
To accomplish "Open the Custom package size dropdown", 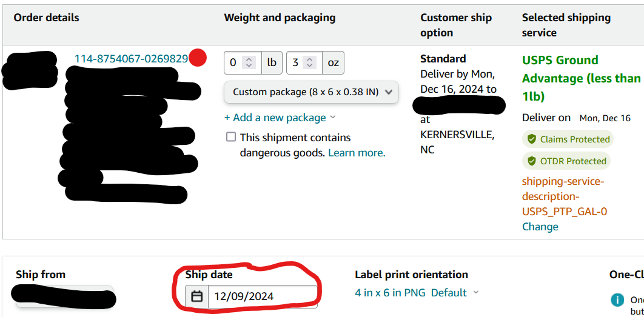I will [311, 92].
